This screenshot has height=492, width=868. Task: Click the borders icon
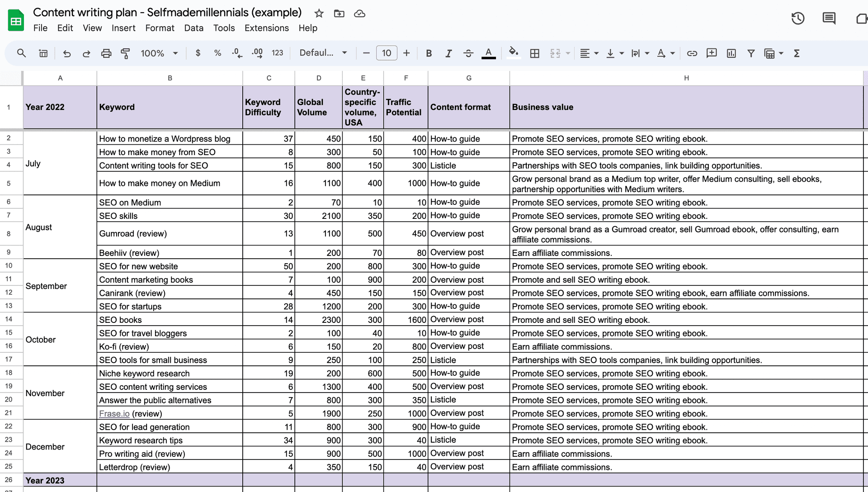[x=535, y=53]
